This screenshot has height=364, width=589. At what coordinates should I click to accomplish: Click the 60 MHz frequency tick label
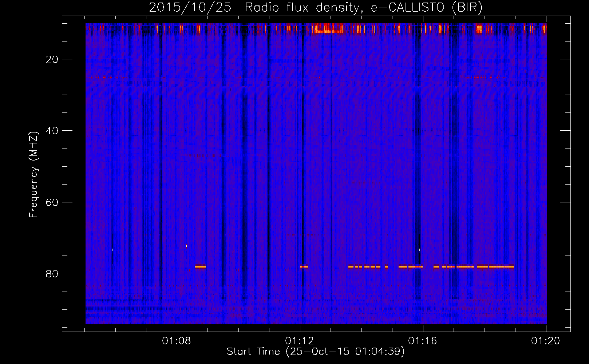click(52, 202)
